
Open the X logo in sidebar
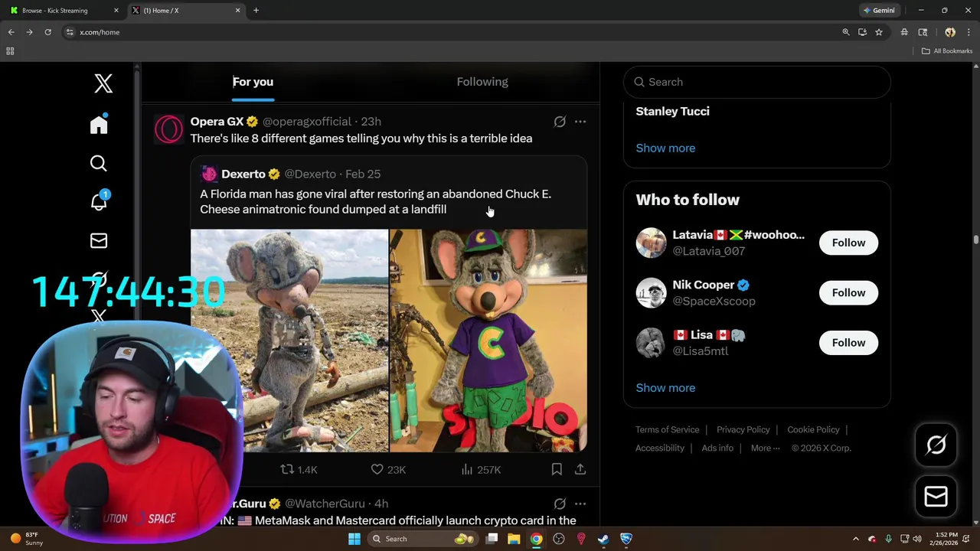coord(103,83)
